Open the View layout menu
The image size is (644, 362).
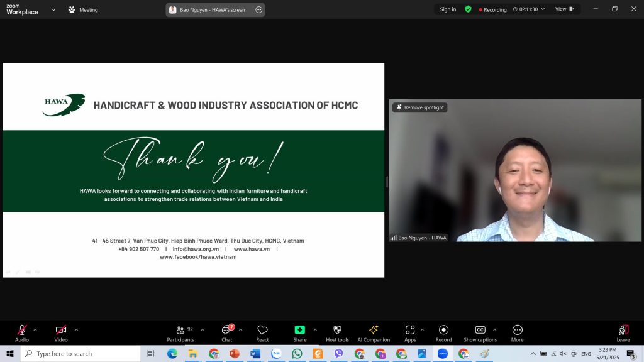[565, 9]
